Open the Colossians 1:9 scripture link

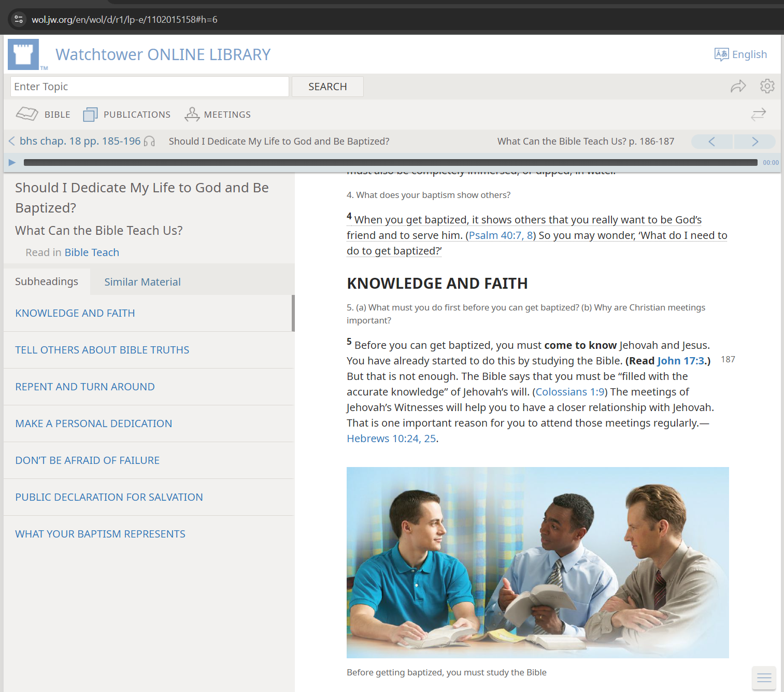pyautogui.click(x=569, y=392)
